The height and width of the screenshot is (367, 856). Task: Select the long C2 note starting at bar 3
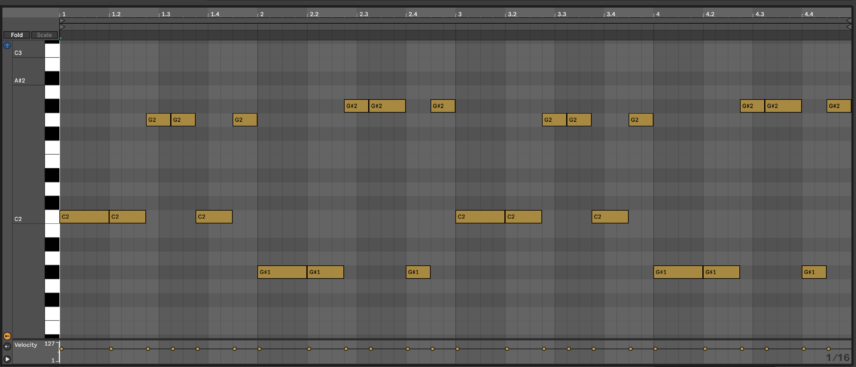[480, 217]
